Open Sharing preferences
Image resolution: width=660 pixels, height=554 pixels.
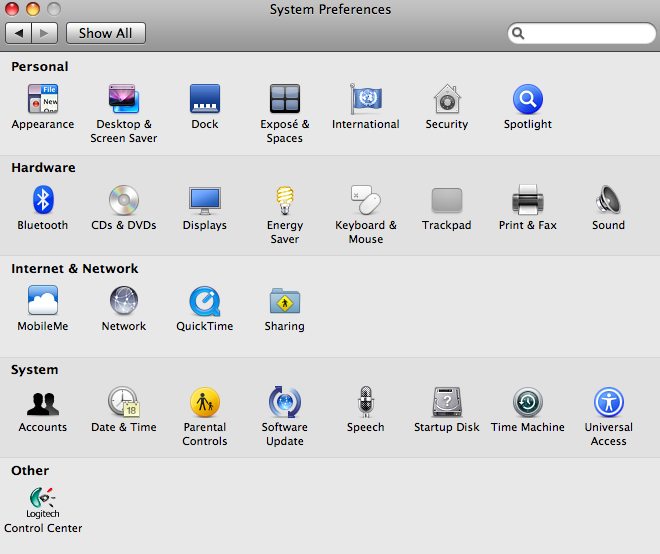tap(285, 301)
